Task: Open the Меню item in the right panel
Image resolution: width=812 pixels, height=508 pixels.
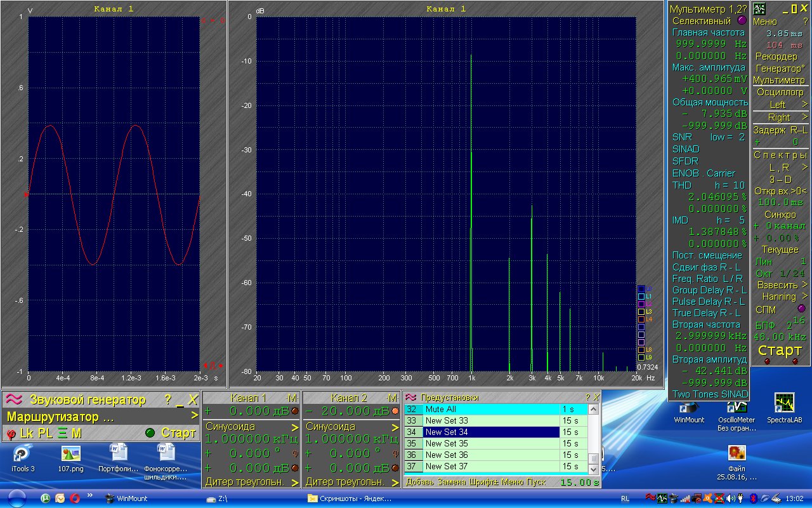Action: tap(764, 22)
